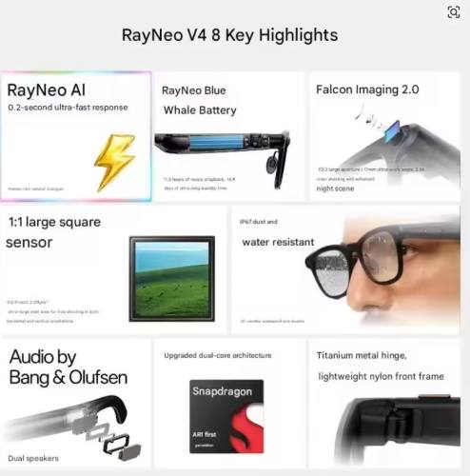
Task: Click the square sensor landscape image
Action: click(x=172, y=279)
